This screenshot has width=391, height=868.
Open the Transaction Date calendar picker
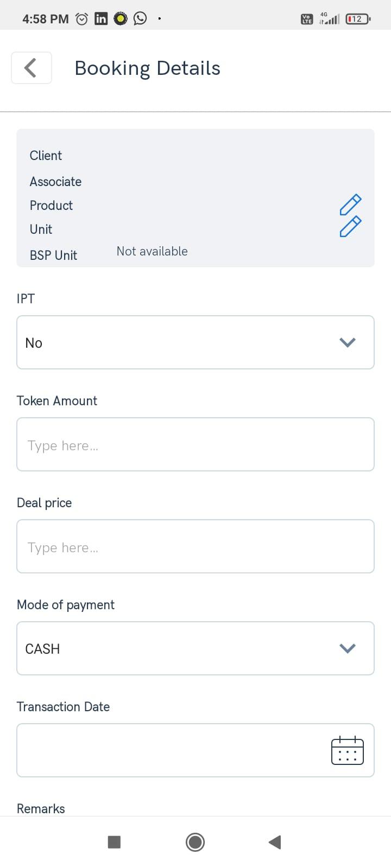348,751
